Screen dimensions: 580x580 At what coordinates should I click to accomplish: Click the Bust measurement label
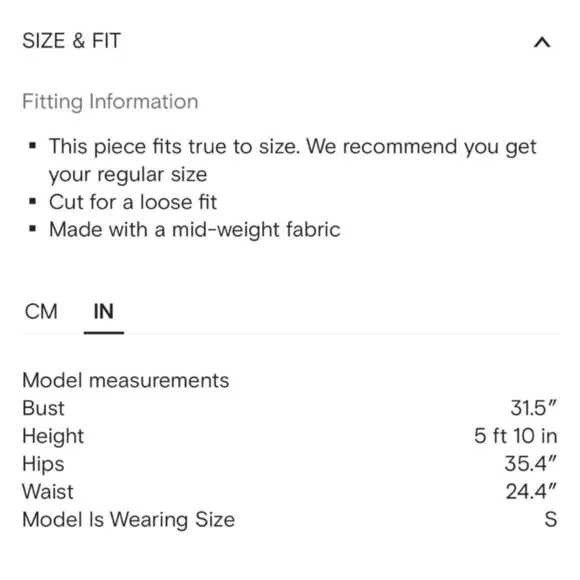[x=43, y=408]
